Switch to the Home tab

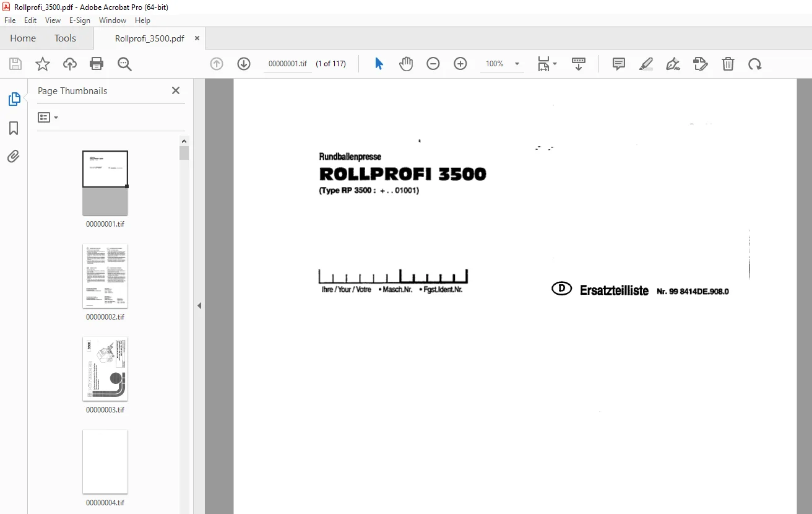pos(23,38)
